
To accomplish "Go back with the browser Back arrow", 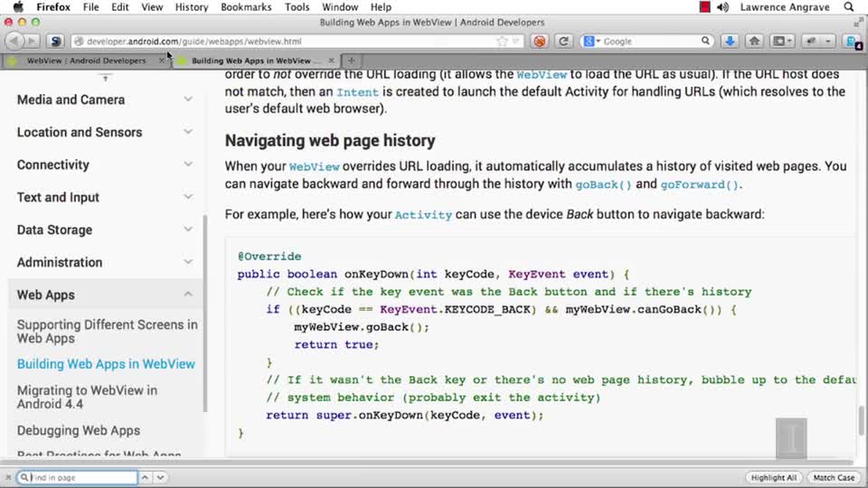I will [x=14, y=41].
